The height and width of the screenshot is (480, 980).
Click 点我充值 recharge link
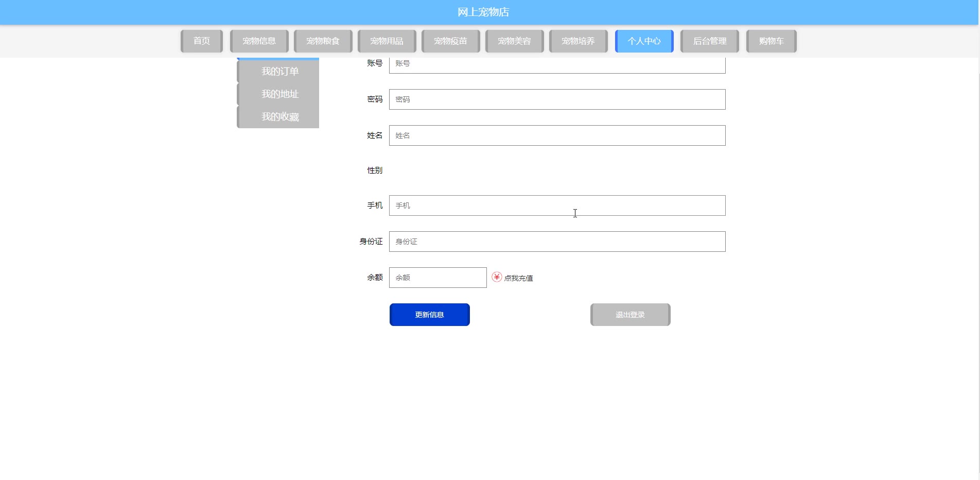(x=518, y=278)
